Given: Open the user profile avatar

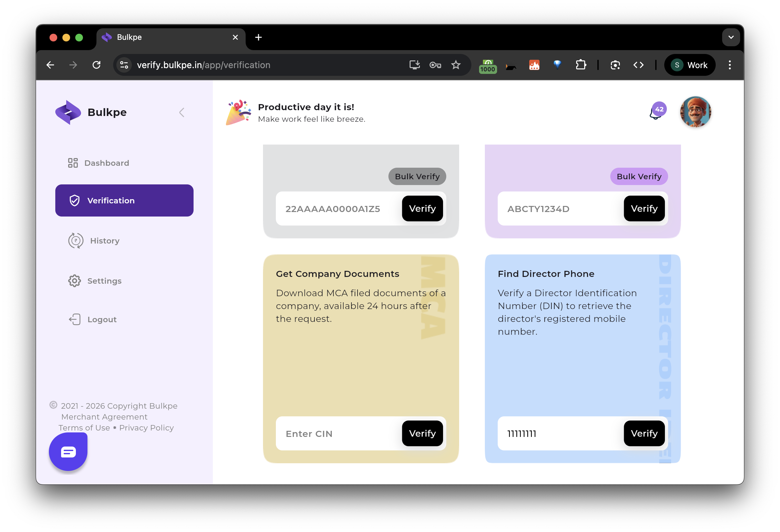Looking at the screenshot, I should [695, 112].
